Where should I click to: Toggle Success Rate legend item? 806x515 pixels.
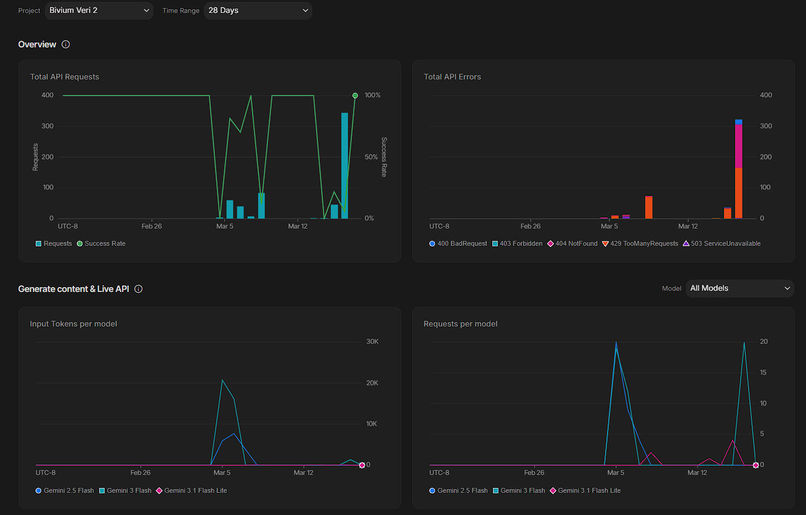(101, 244)
